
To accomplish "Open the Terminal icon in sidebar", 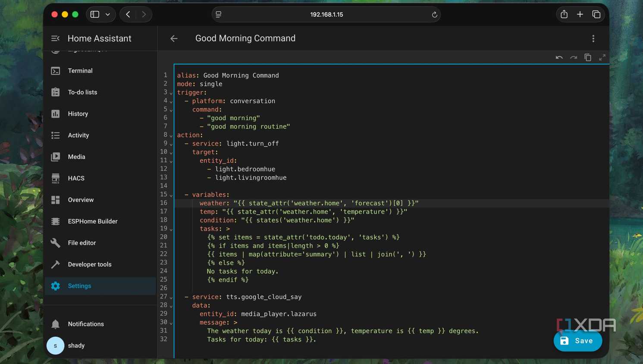I will (56, 71).
